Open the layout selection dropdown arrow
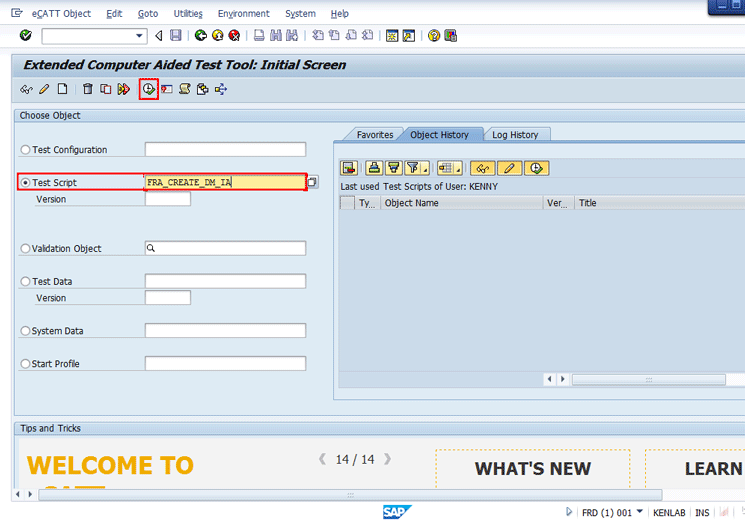The image size is (745, 521). coord(458,170)
